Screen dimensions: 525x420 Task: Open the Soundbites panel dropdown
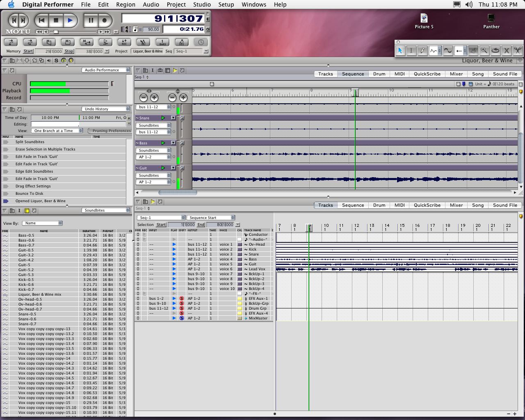click(106, 210)
